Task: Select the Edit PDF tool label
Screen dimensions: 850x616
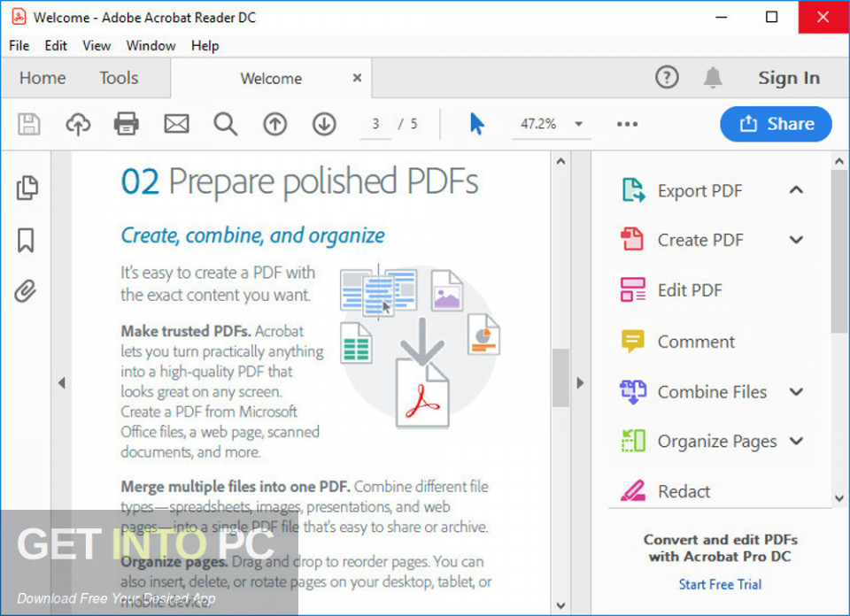Action: pyautogui.click(x=690, y=290)
